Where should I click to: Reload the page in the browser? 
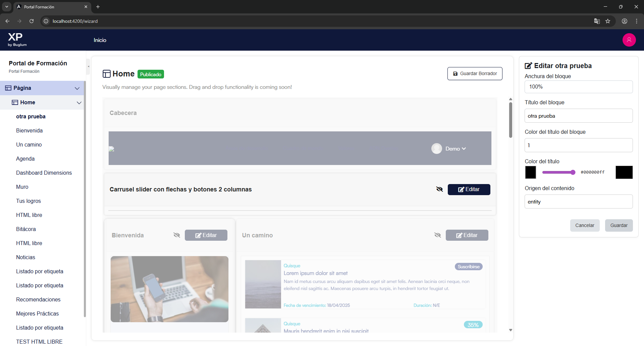click(32, 21)
